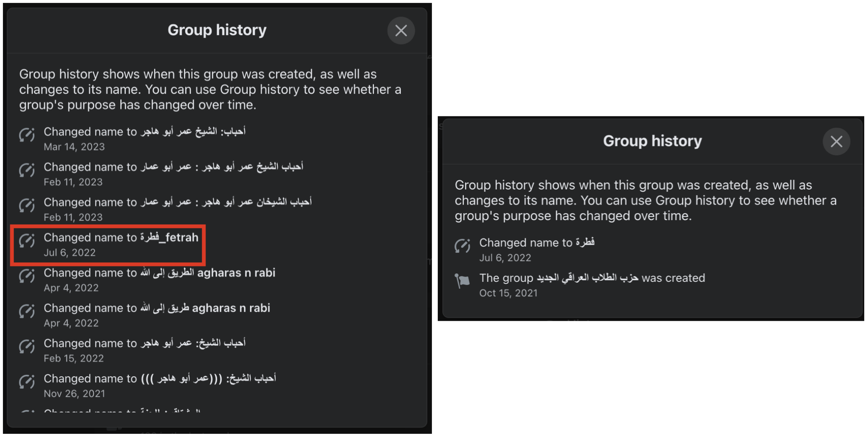The width and height of the screenshot is (868, 438).
Task: Dismiss the right Group history dialog
Action: pyautogui.click(x=836, y=141)
